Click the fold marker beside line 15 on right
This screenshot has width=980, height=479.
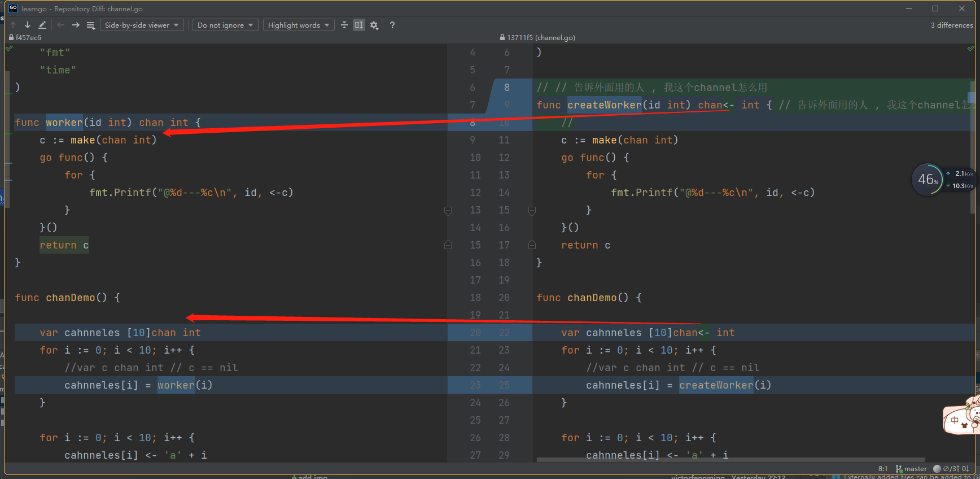[532, 210]
